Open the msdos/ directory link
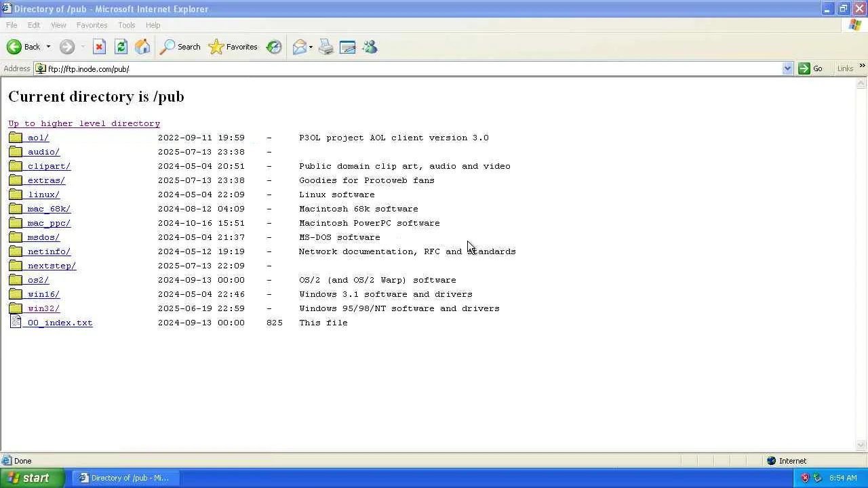Viewport: 868px width, 488px height. [x=43, y=237]
